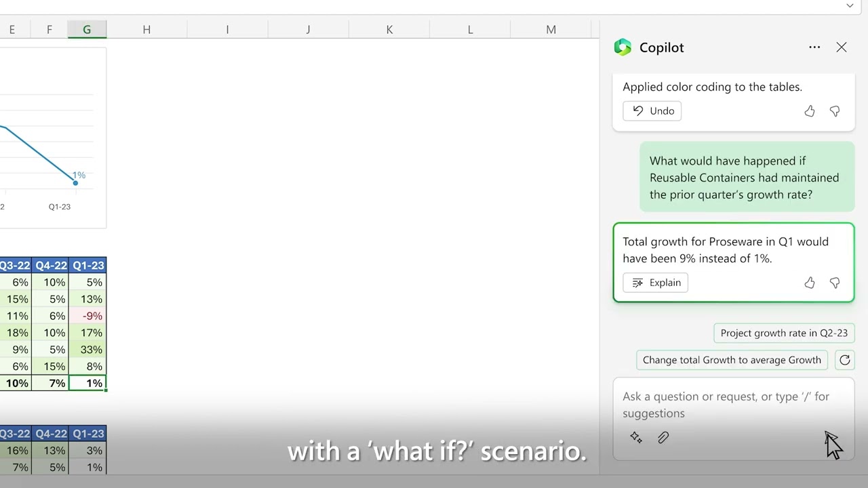
Task: Select the Q3-22 cell showing 18%
Action: tap(16, 333)
